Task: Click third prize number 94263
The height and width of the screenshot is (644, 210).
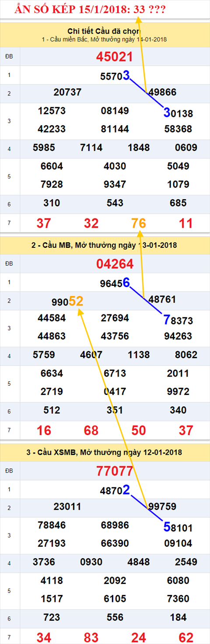Action: (178, 336)
